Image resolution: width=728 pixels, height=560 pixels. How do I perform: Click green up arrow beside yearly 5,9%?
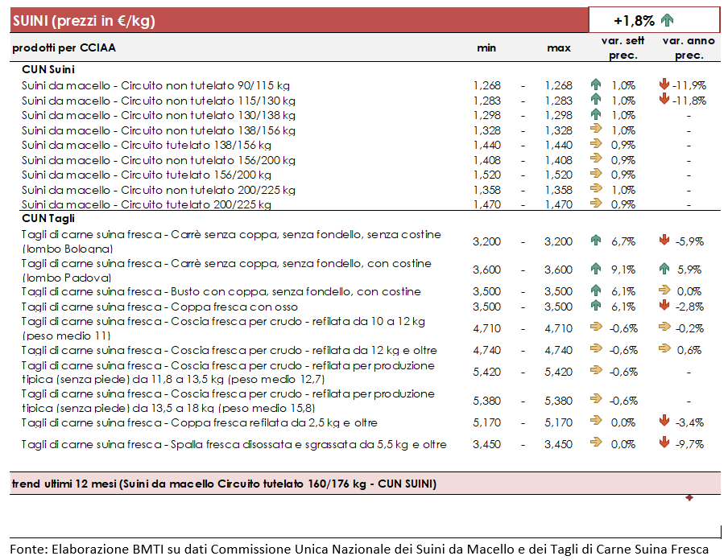click(664, 268)
